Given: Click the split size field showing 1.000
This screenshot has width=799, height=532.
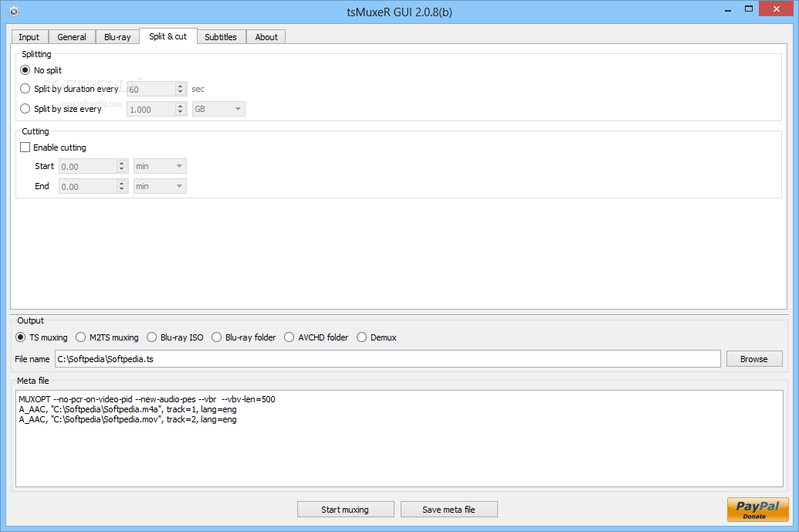Looking at the screenshot, I should point(151,109).
